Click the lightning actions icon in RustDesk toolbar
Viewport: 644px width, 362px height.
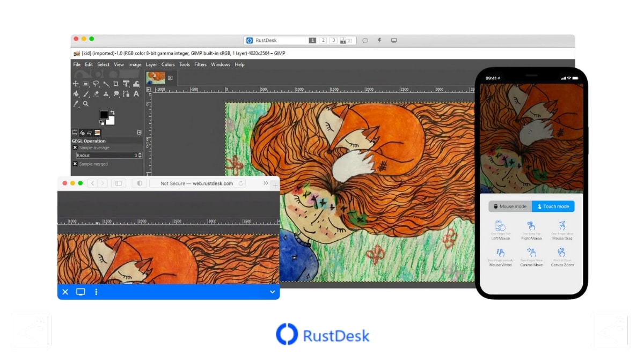[379, 40]
